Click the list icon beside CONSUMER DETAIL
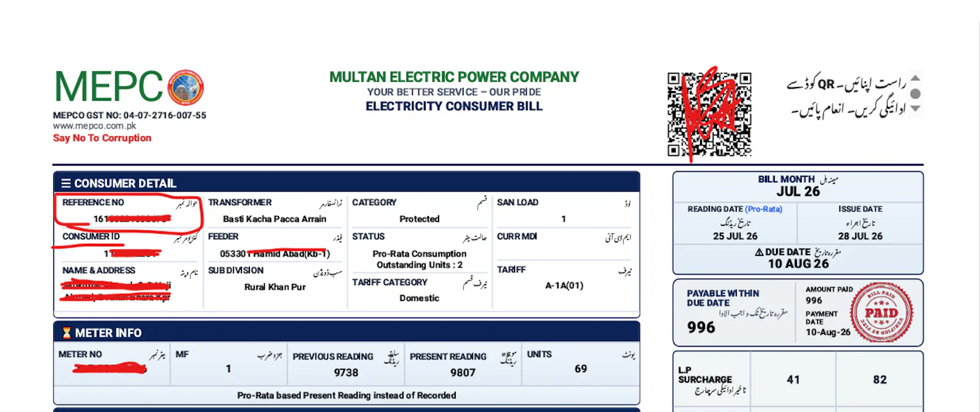980x412 pixels. (66, 183)
